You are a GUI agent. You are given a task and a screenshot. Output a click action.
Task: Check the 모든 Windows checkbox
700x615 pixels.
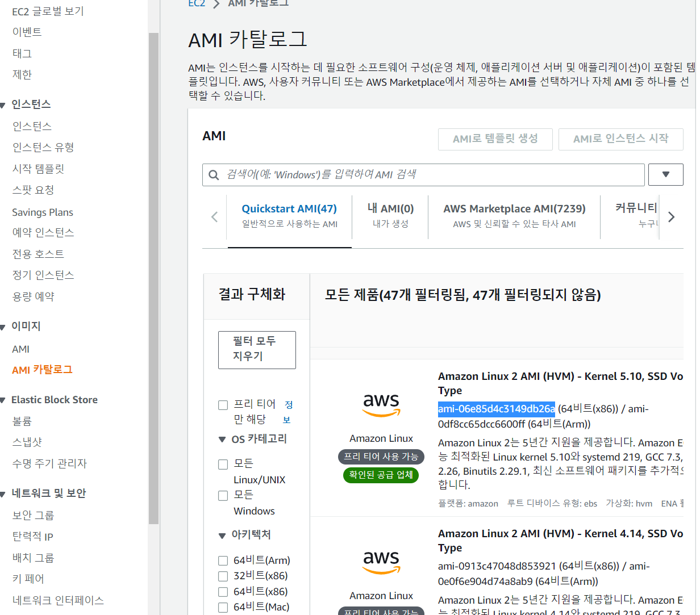click(223, 496)
